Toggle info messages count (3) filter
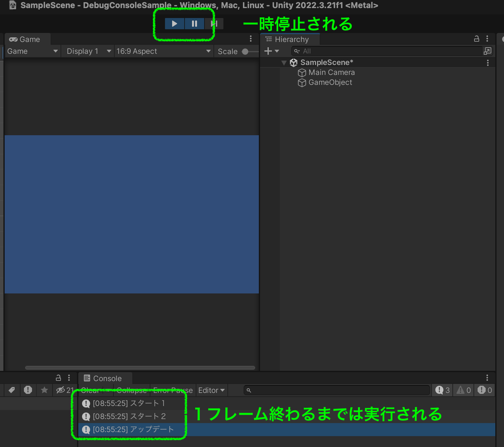Screen dimensions: 504x447 442,390
